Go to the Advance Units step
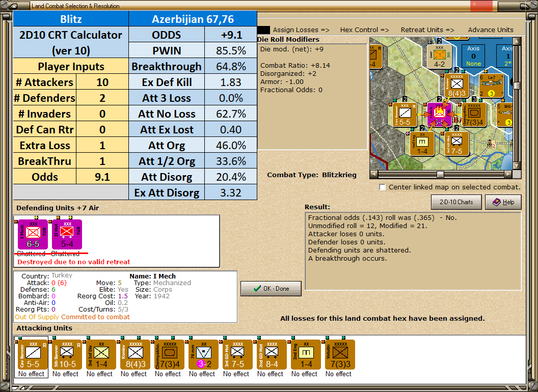This screenshot has height=392, width=538. [491, 30]
